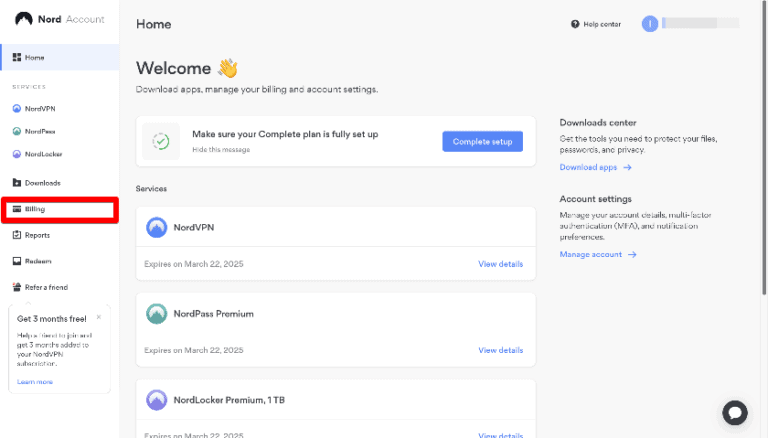Viewport: 768px width, 438px height.
Task: Open the chat support bubble icon
Action: (736, 412)
